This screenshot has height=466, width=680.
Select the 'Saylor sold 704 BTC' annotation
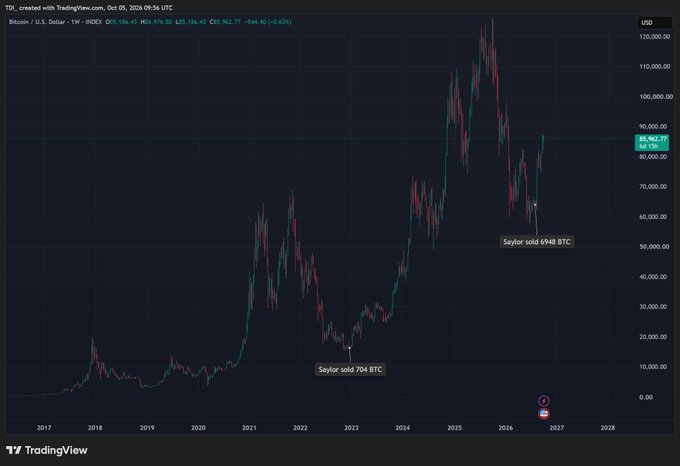click(350, 369)
